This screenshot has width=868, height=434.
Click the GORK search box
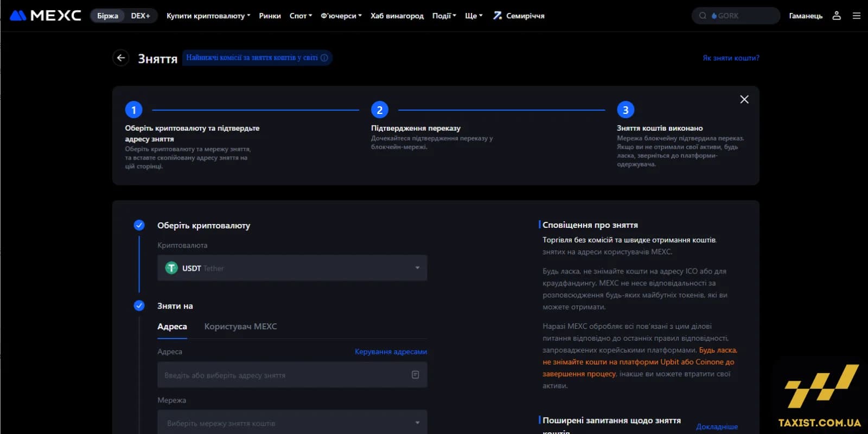pyautogui.click(x=736, y=16)
